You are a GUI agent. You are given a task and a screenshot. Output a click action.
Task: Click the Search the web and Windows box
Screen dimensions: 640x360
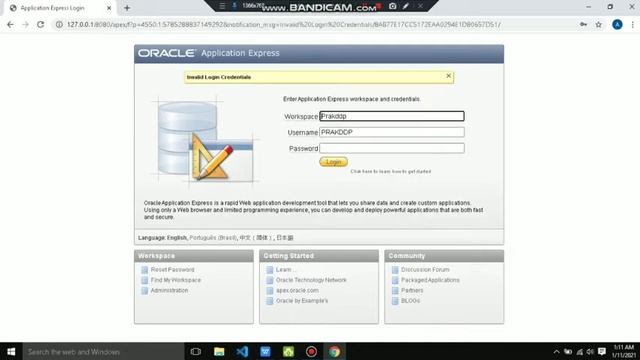point(103,351)
